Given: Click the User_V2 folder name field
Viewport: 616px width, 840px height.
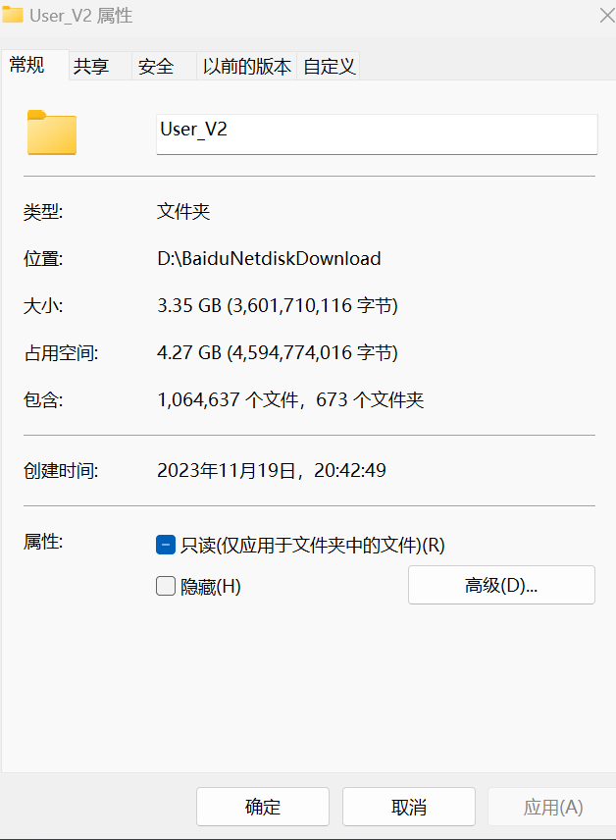Looking at the screenshot, I should pyautogui.click(x=377, y=133).
